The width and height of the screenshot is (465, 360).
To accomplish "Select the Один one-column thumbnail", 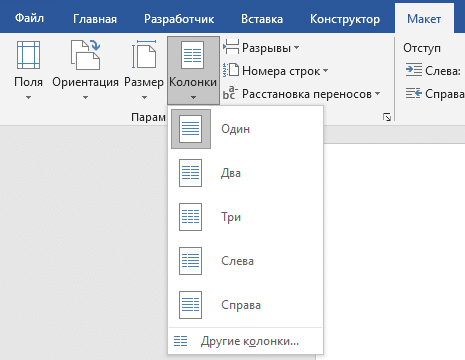I will (x=191, y=129).
